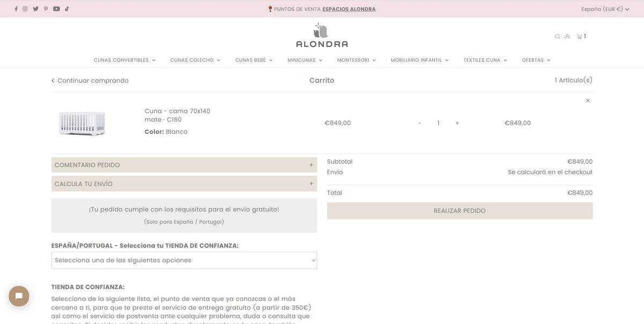Remove the Cuna-cama item from cart
644x324 pixels.
pos(588,100)
